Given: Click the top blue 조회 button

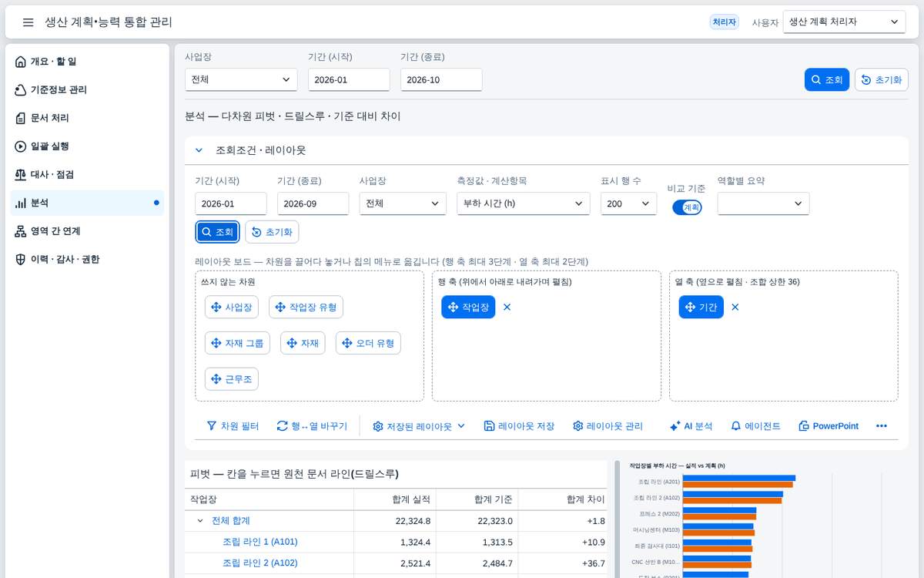Looking at the screenshot, I should click(827, 79).
